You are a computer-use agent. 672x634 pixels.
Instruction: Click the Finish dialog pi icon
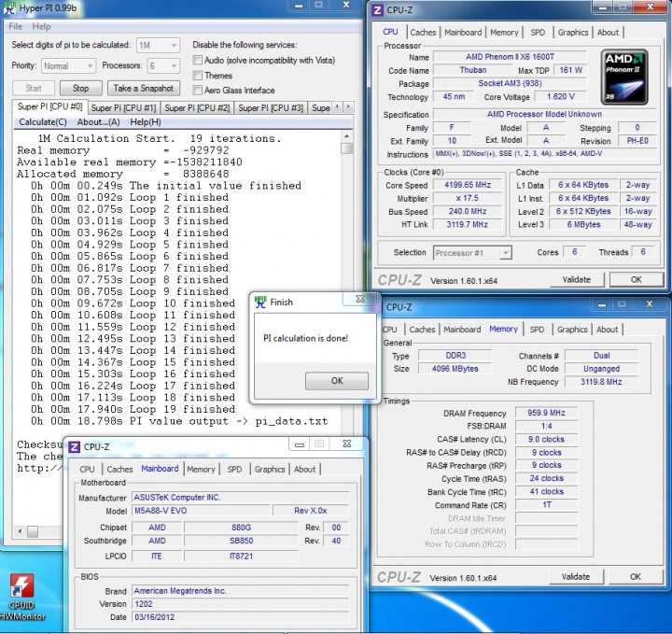pos(259,303)
